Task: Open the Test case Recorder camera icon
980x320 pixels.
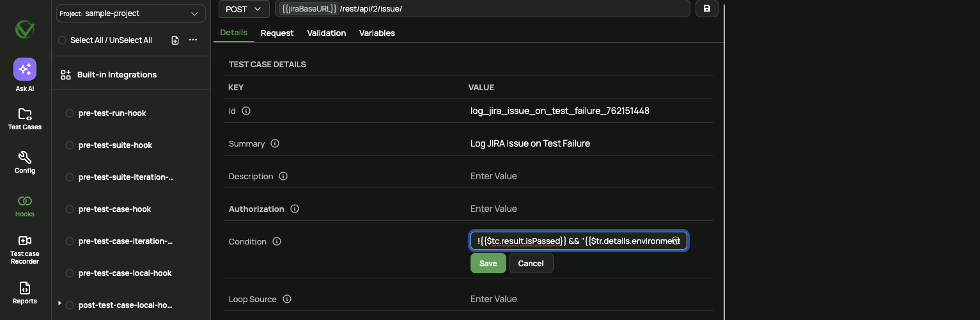Action: click(x=25, y=241)
